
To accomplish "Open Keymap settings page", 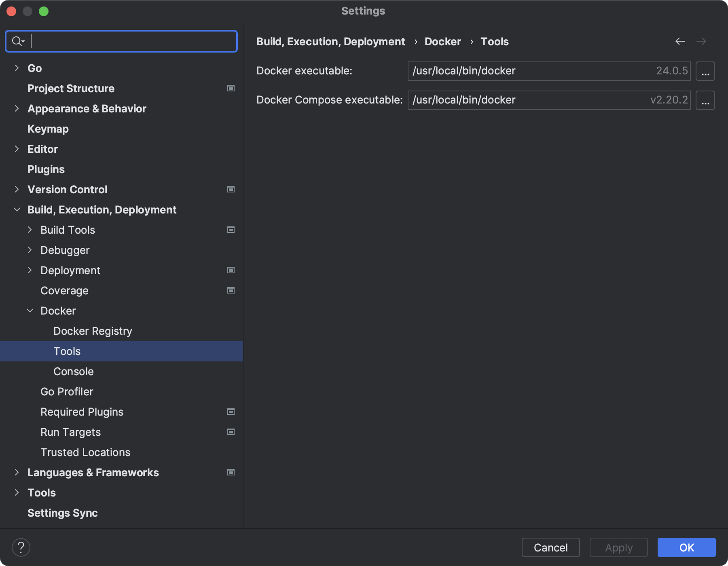I will point(48,129).
